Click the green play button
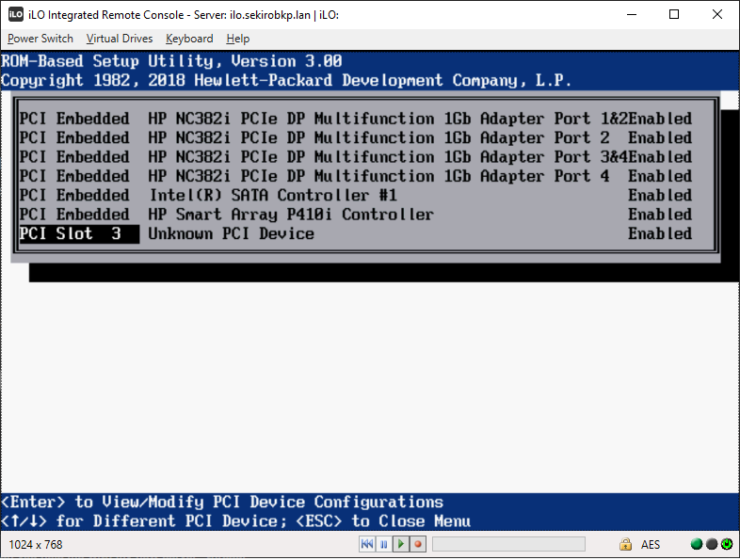Screen dimensions: 740x560 (x=401, y=544)
